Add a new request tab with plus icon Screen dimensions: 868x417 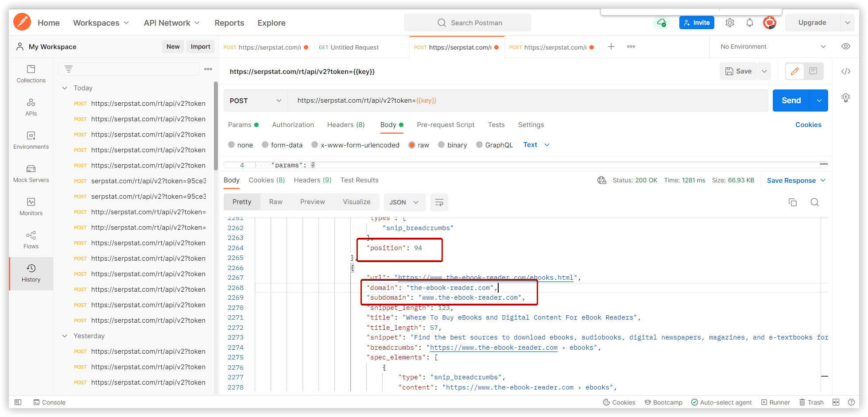pyautogui.click(x=611, y=46)
